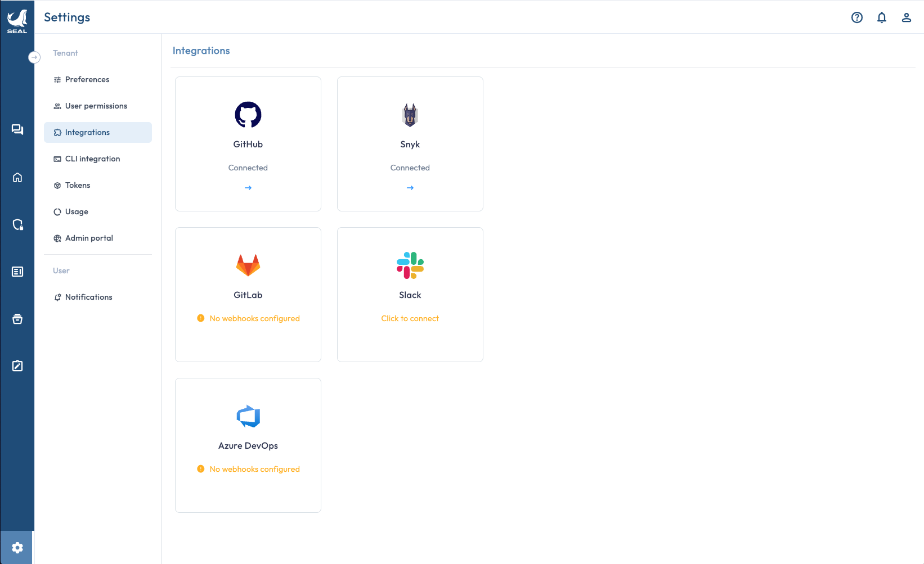Open Snyk integration via its arrow
This screenshot has width=924, height=564.
[410, 188]
